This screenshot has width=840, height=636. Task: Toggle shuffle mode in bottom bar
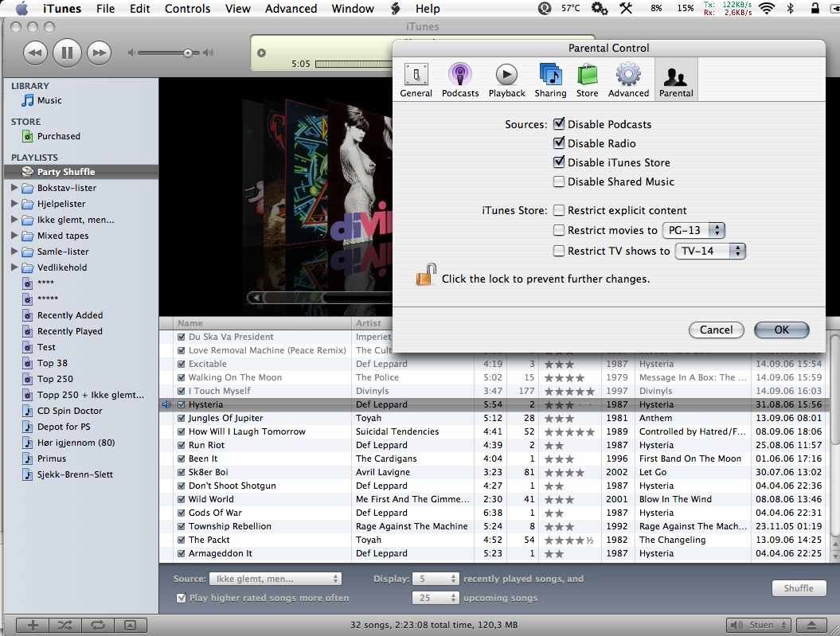tap(64, 625)
